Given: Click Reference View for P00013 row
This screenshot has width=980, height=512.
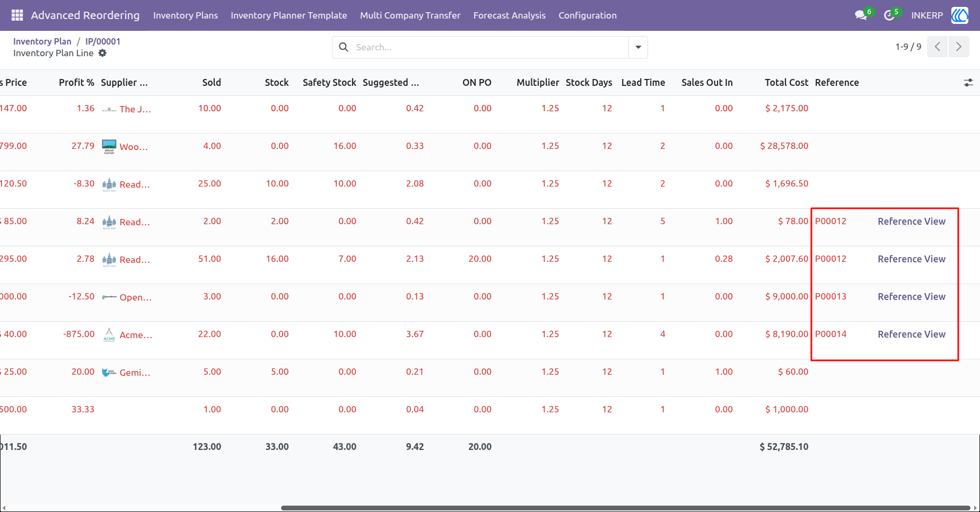Looking at the screenshot, I should coord(912,297).
